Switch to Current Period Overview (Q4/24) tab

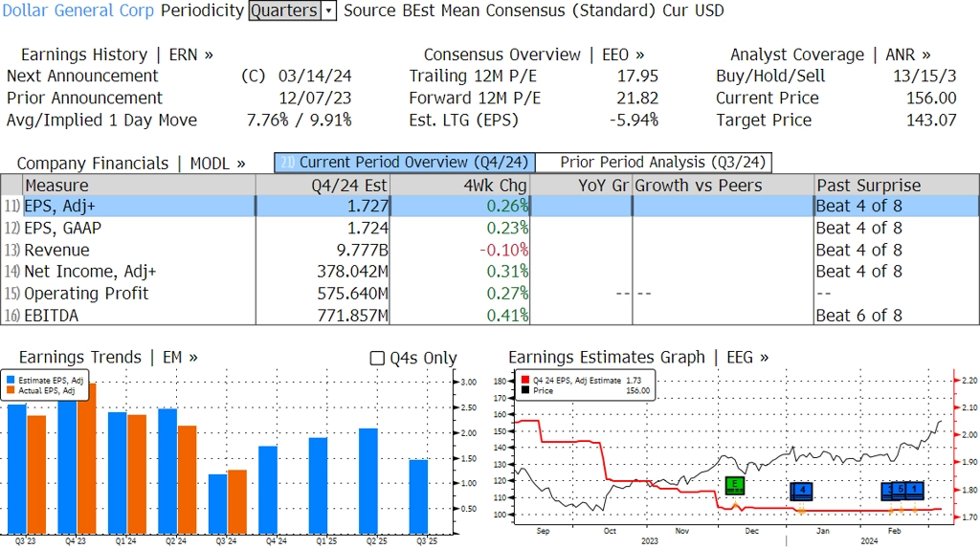tap(405, 163)
